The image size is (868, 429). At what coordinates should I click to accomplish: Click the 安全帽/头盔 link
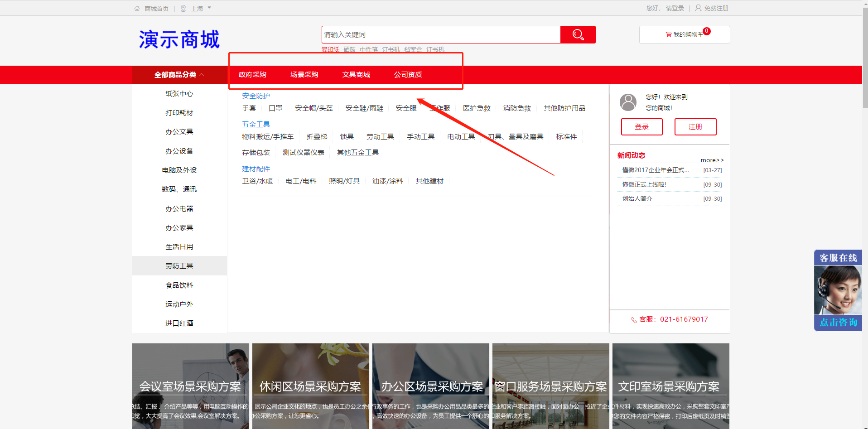click(314, 108)
